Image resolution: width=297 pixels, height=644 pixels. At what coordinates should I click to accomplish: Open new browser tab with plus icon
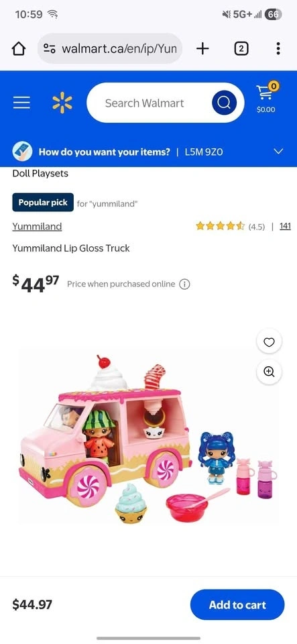click(x=202, y=49)
